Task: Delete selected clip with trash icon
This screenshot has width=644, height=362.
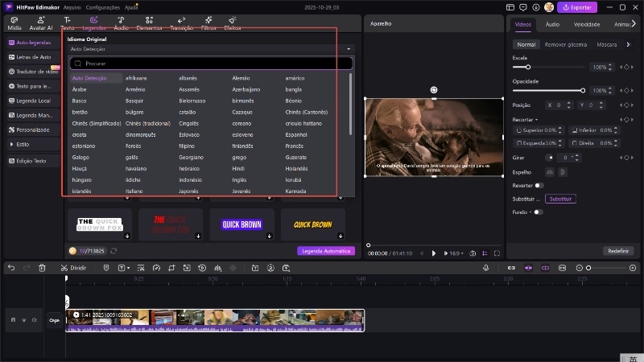Action: [x=42, y=267]
